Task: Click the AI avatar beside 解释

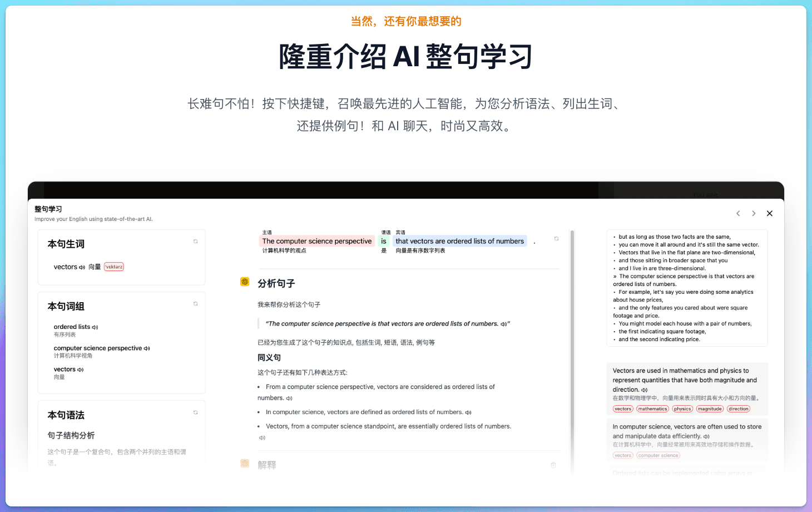Action: [x=245, y=463]
